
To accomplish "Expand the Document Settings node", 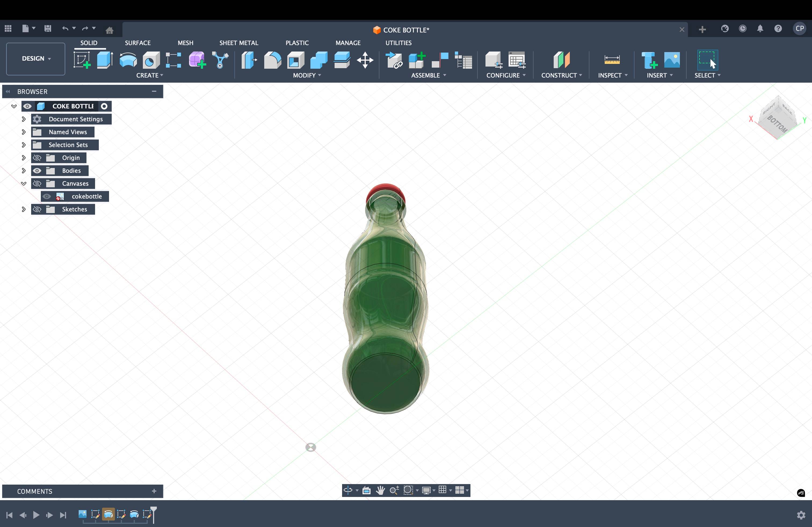I will (x=24, y=119).
